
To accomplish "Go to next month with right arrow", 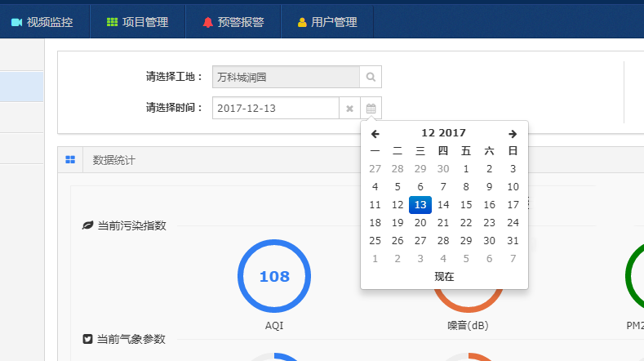I will (x=513, y=133).
